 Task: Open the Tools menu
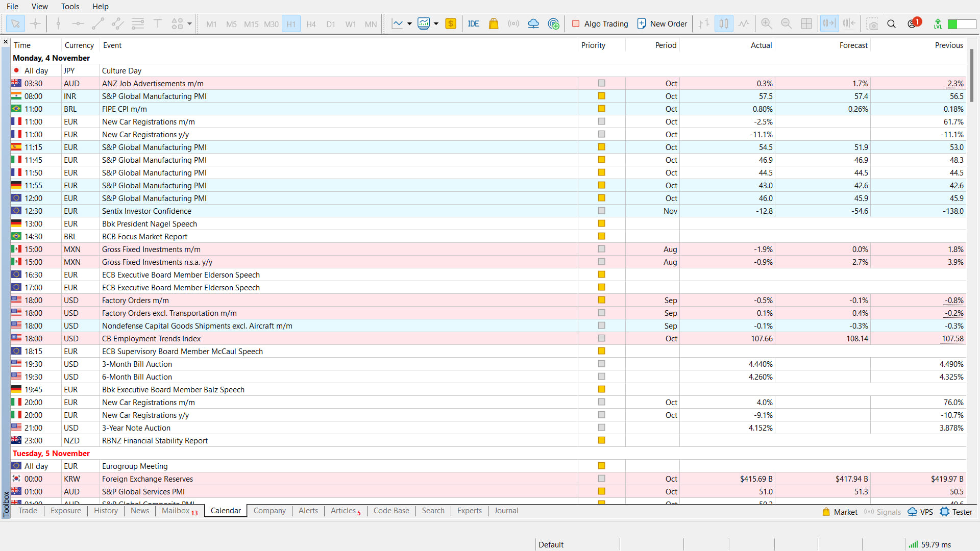pos(70,6)
